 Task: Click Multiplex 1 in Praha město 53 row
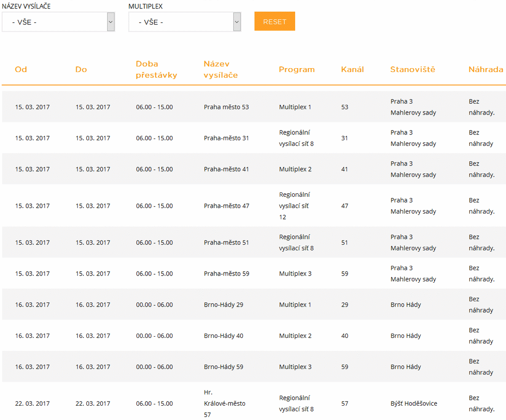point(295,107)
